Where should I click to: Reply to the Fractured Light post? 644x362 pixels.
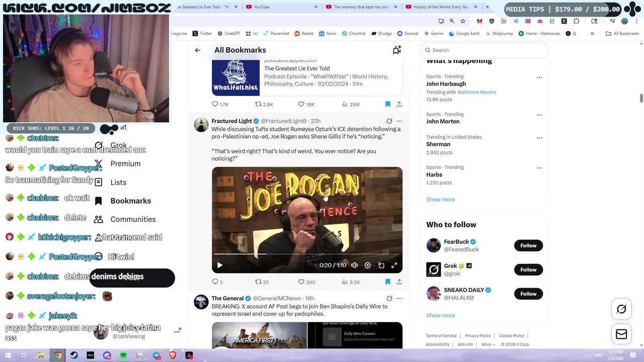coord(217,282)
